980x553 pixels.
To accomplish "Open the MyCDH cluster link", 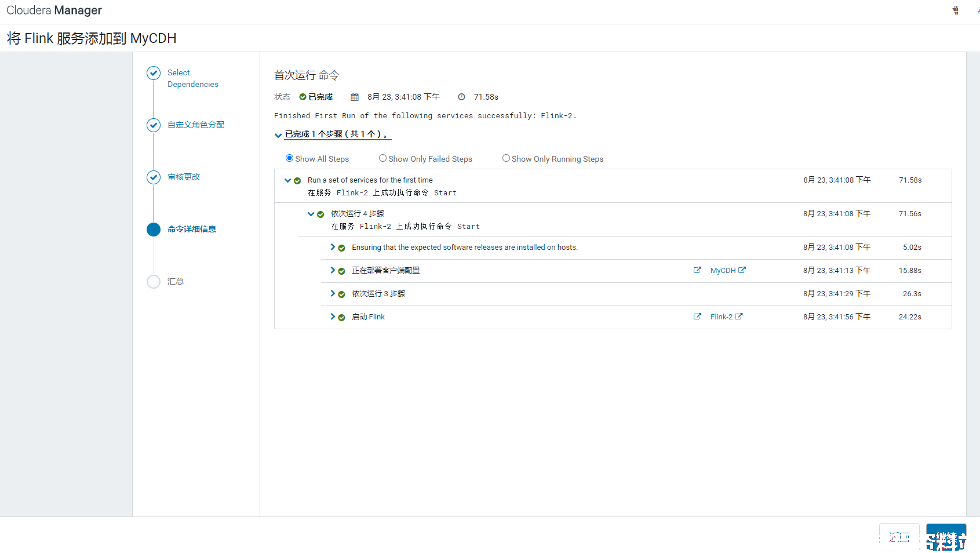I will (723, 271).
